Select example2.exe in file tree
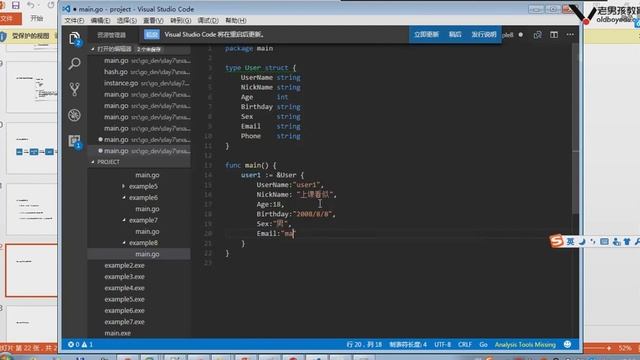The height and width of the screenshot is (360, 640). click(x=139, y=265)
